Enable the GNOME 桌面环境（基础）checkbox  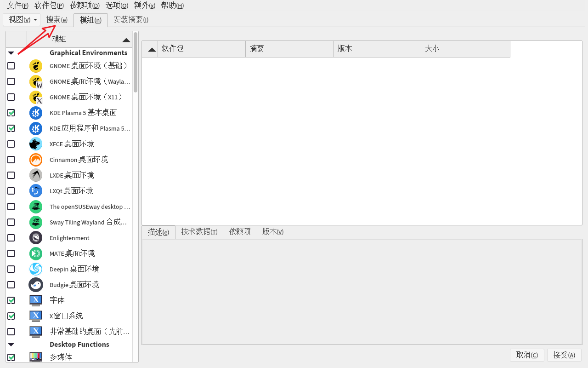(11, 66)
